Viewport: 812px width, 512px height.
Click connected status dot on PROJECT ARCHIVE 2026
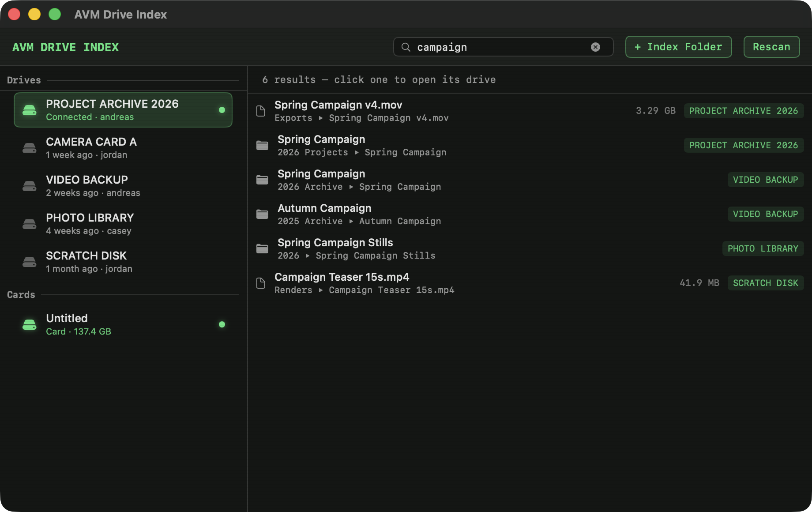tap(222, 110)
